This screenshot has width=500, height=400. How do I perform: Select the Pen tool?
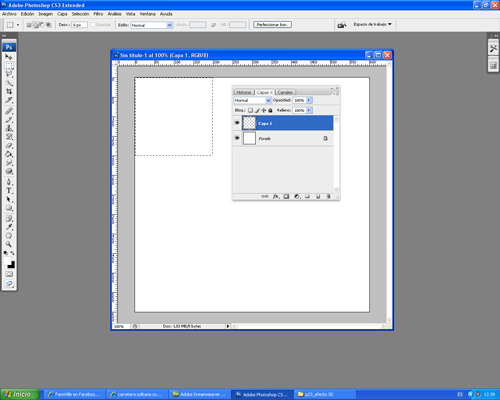pos(9,182)
